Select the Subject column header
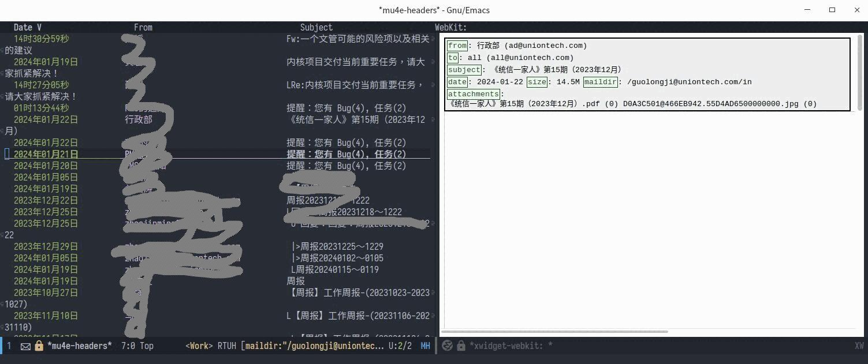Screen dimensions: 868x364 (316, 27)
